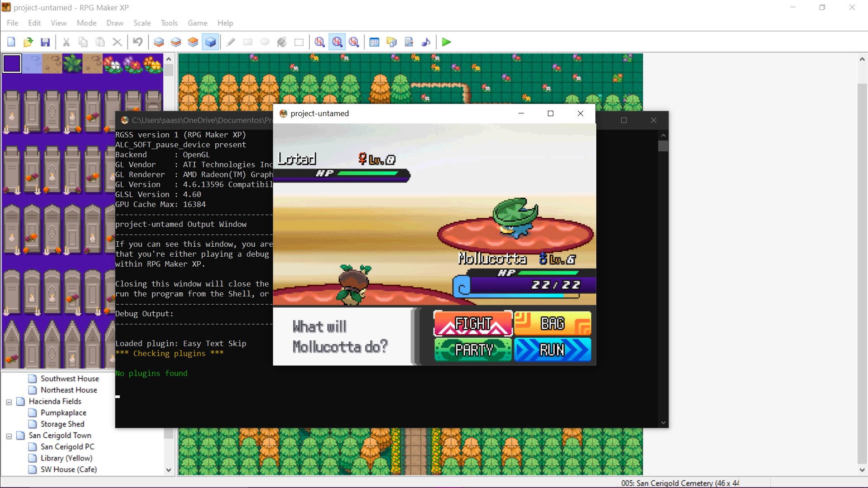Open the Materialbase resource manager icon

point(392,42)
